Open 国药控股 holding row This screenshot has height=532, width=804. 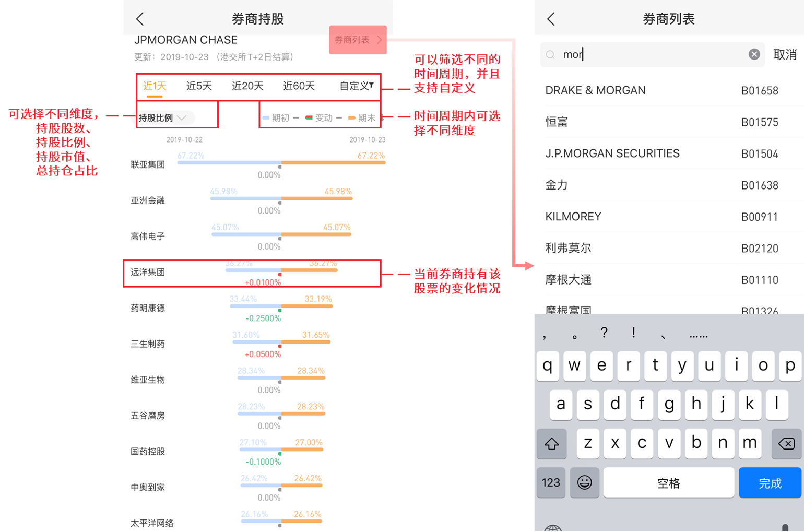click(258, 452)
